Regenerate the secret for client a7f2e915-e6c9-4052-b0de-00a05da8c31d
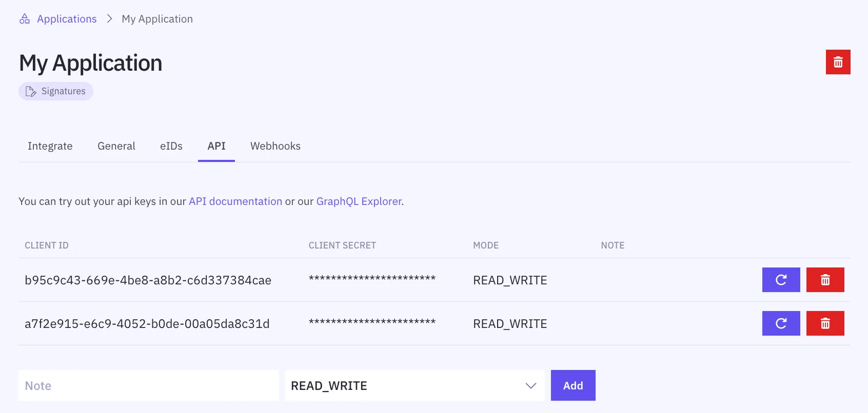This screenshot has height=413, width=868. [781, 323]
